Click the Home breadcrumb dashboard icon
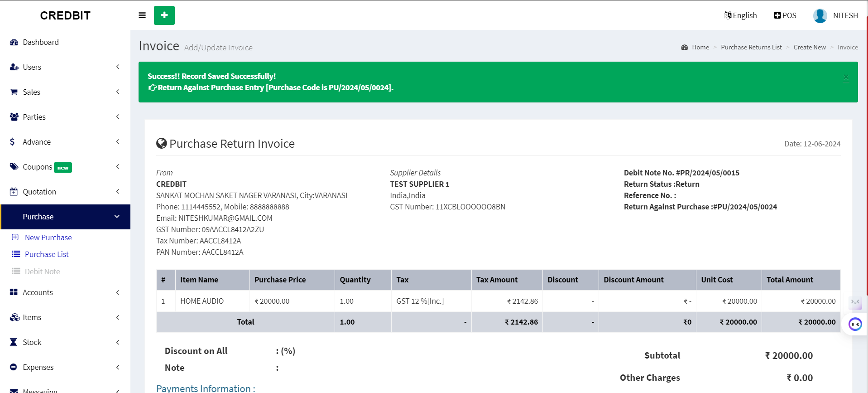 [x=685, y=47]
